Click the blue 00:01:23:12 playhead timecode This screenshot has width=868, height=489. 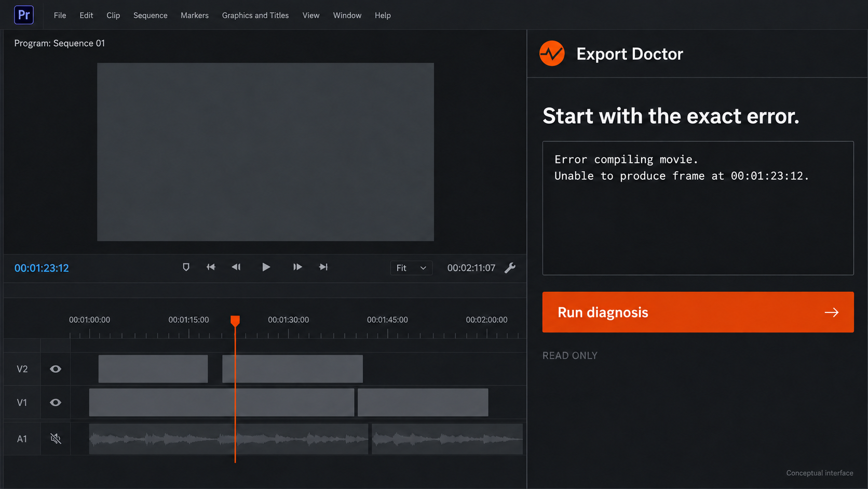[x=42, y=268]
